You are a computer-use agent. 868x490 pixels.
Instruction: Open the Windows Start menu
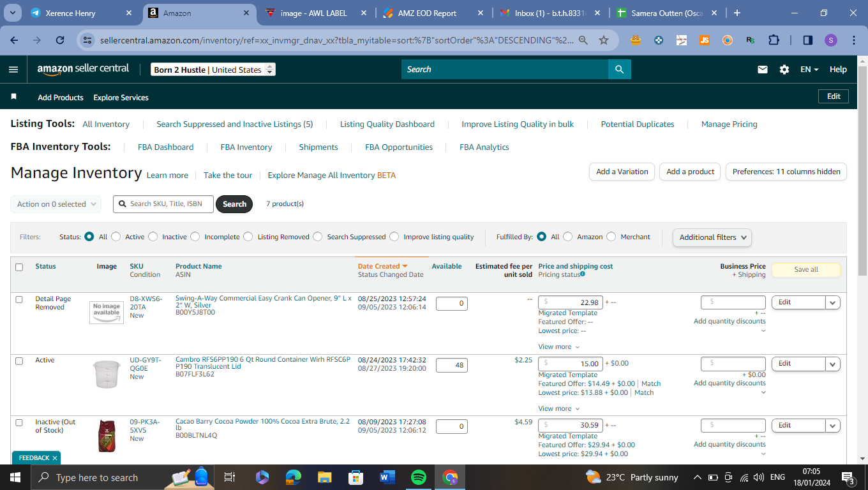[x=15, y=477]
